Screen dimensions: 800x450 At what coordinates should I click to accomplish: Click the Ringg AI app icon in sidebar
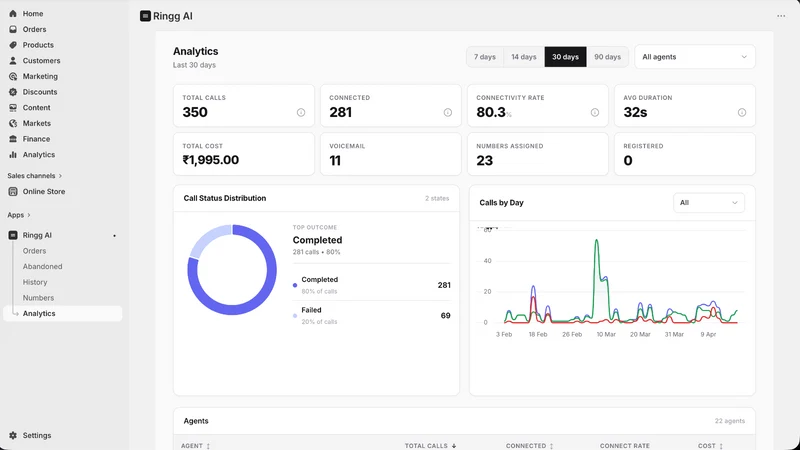[13, 235]
